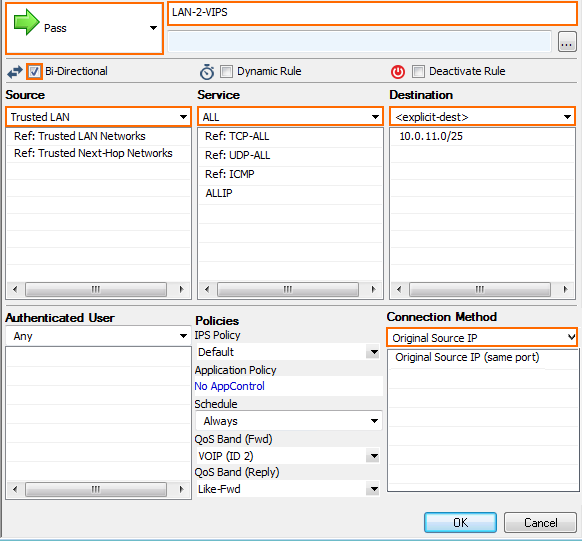Click the bi-directional arrows icon
582x541 pixels.
[15, 72]
